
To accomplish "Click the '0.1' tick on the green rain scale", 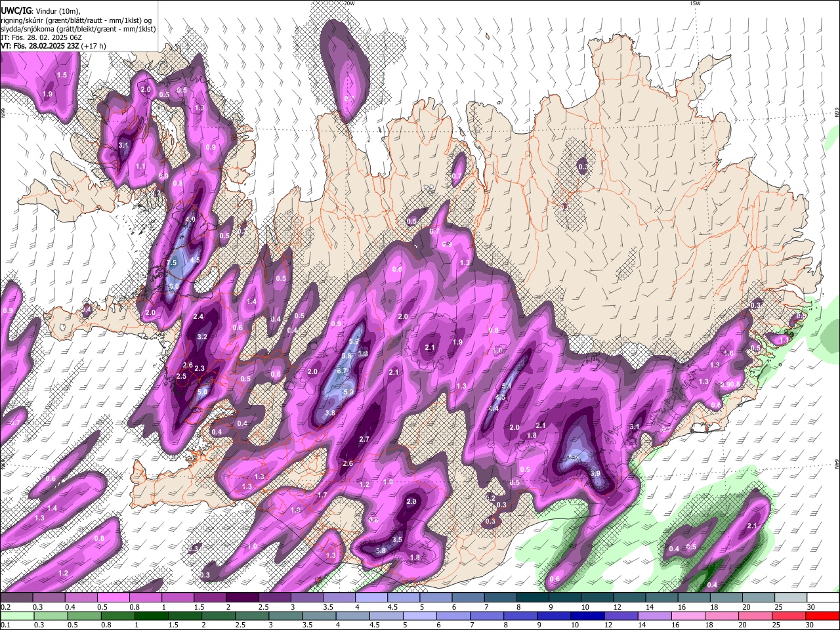I will 5,624.
